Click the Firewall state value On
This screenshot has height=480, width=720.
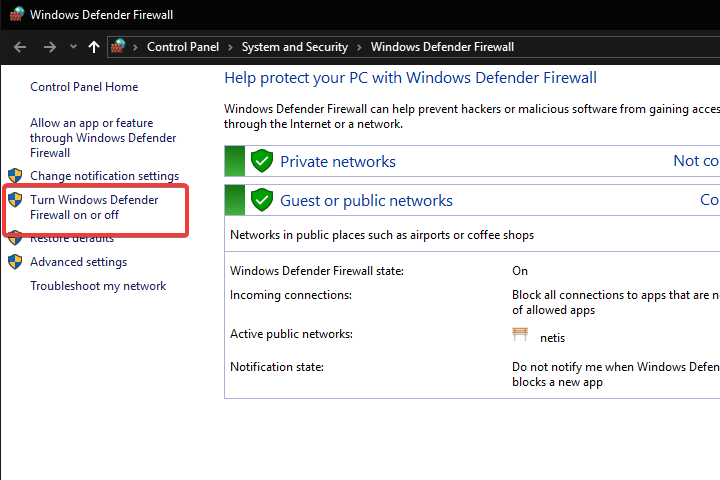520,271
